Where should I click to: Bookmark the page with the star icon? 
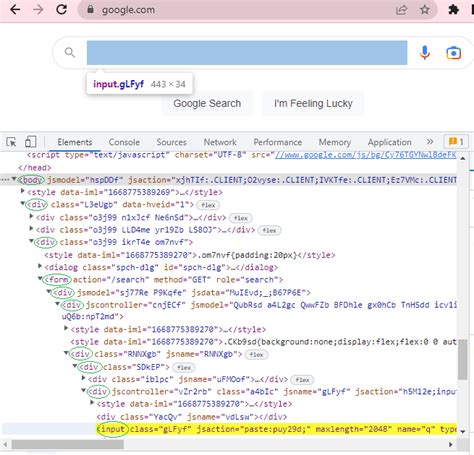(425, 10)
